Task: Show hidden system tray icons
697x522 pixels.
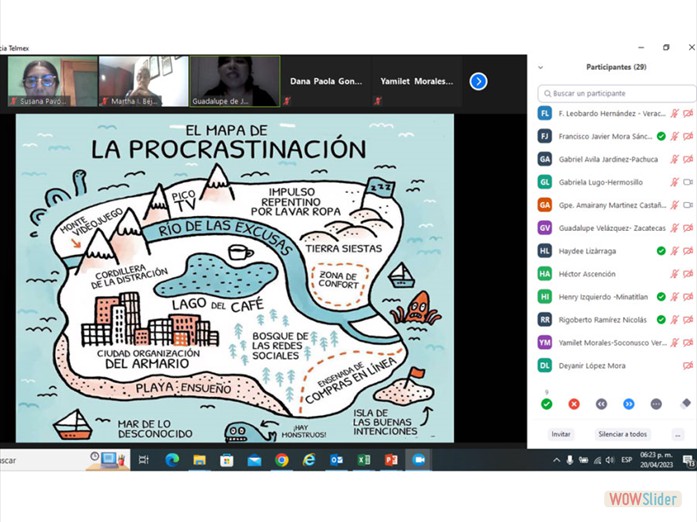Action: pyautogui.click(x=556, y=460)
